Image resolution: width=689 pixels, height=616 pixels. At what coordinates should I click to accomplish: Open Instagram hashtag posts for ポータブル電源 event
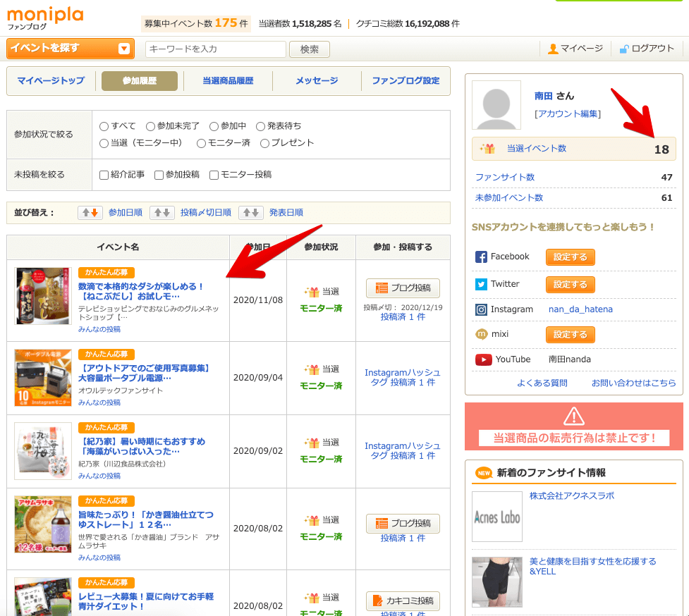pos(403,377)
